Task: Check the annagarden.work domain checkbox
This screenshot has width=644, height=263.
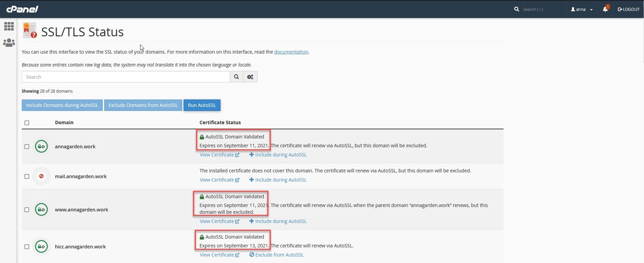Action: click(27, 147)
